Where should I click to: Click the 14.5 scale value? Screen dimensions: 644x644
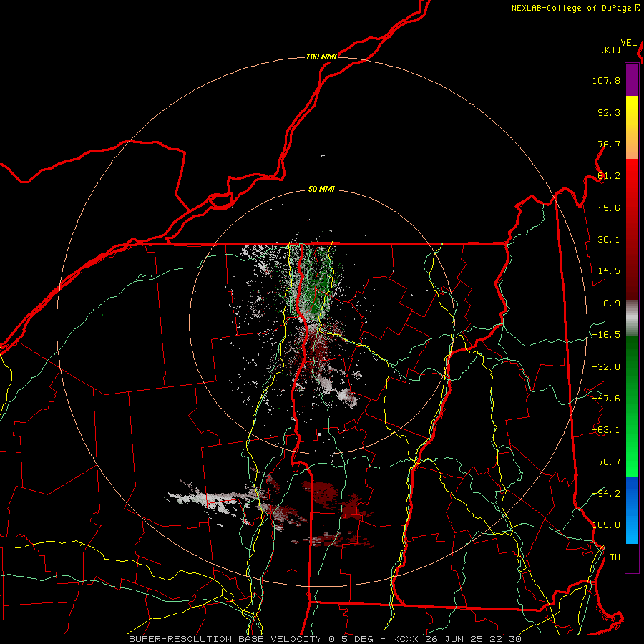(x=609, y=271)
